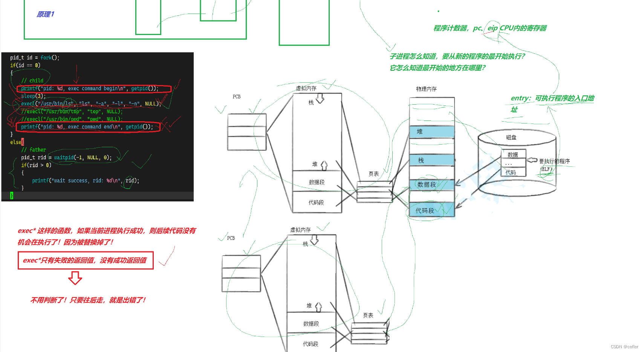The width and height of the screenshot is (644, 352).
Task: Click the 要执行的程序 label
Action: [554, 161]
